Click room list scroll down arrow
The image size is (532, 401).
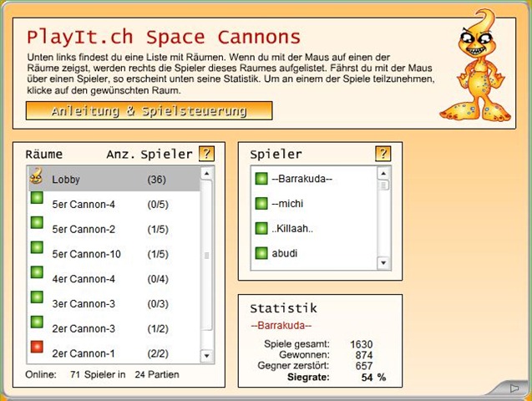[x=206, y=356]
